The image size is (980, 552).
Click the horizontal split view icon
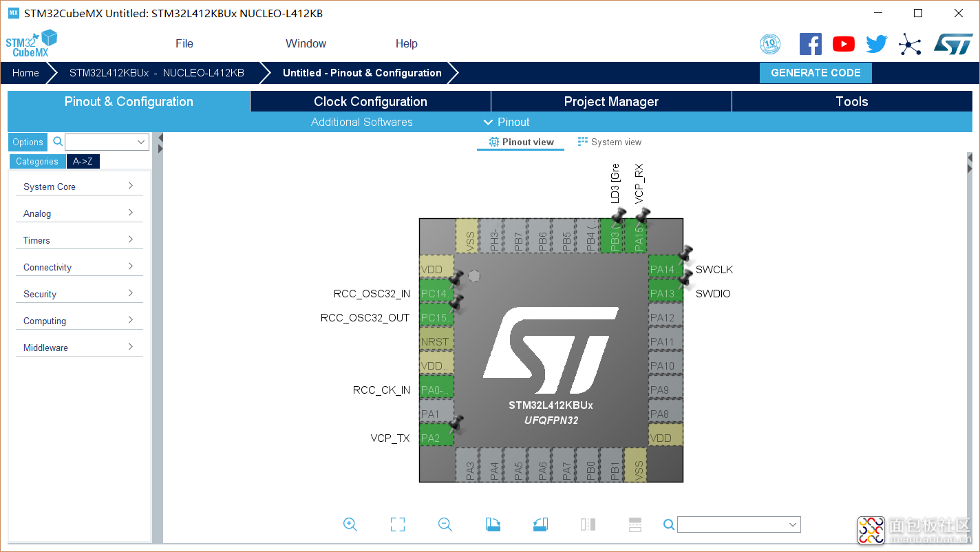[x=635, y=524]
